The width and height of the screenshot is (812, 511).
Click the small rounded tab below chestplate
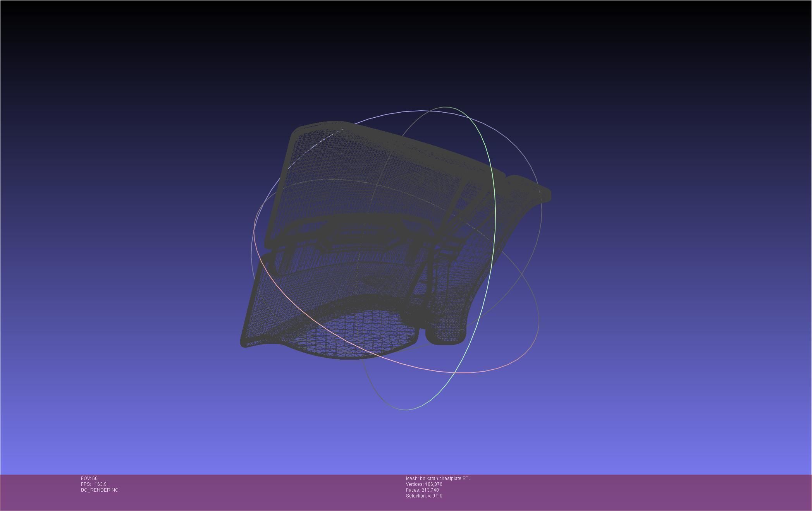(446, 335)
